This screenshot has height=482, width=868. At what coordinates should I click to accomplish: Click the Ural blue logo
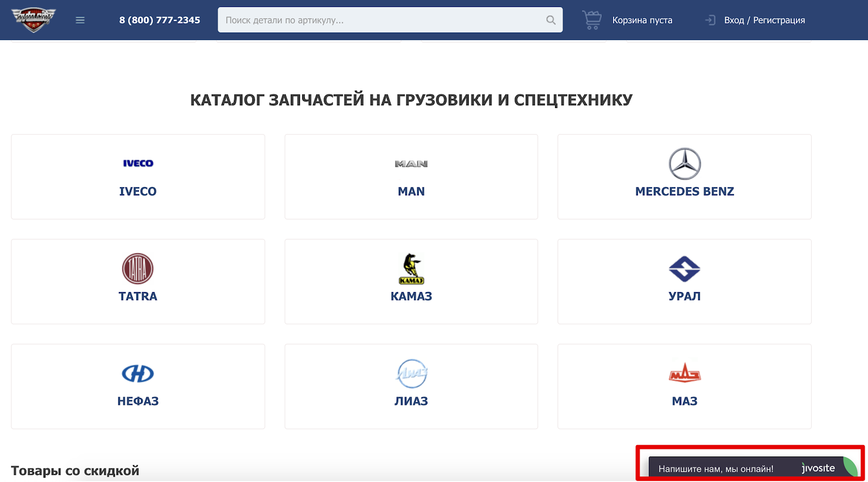tap(685, 269)
